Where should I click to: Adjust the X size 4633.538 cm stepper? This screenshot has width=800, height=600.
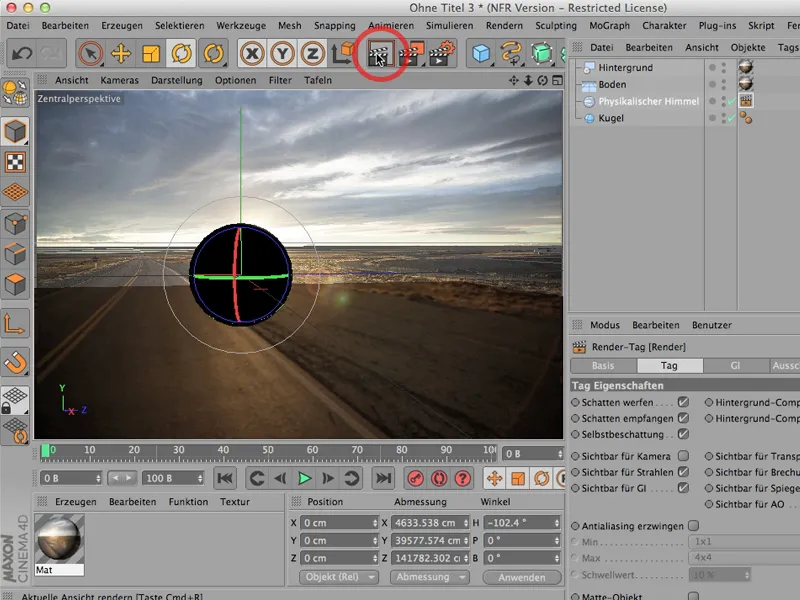pos(466,523)
